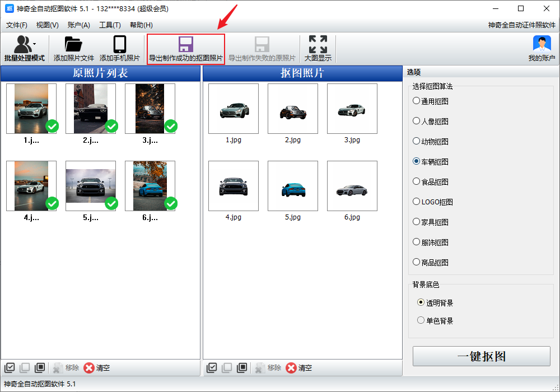Open the 文件(F) menu
This screenshot has width=560, height=392.
click(x=17, y=25)
